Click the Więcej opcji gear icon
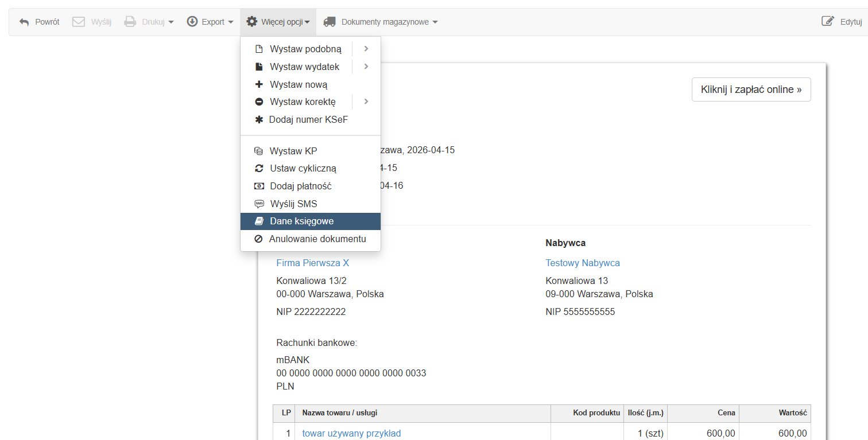 tap(251, 22)
